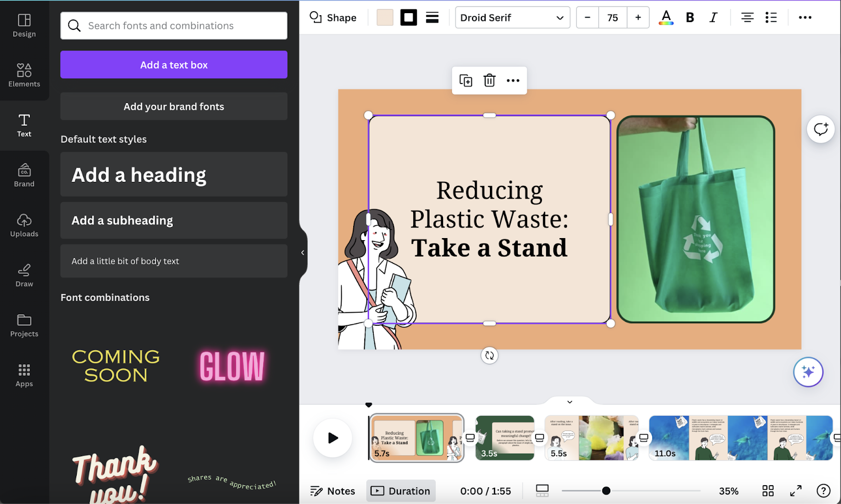This screenshot has height=504, width=841.
Task: Toggle bold formatting
Action: pos(690,17)
